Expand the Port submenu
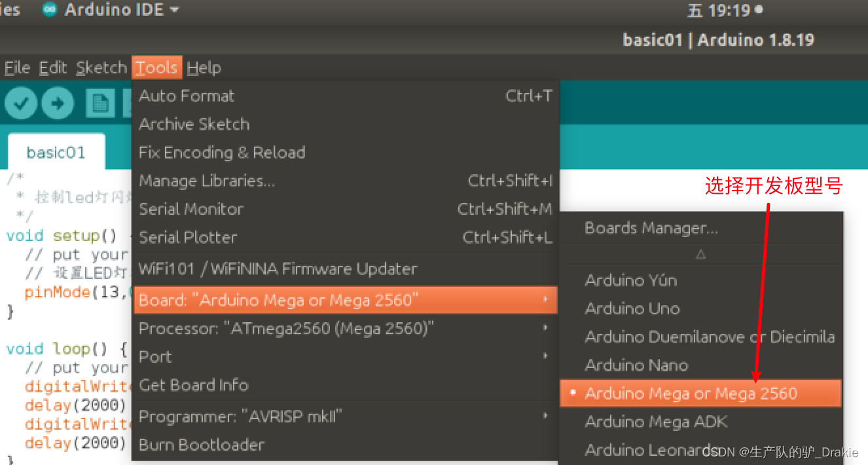The height and width of the screenshot is (465, 868). [346, 356]
